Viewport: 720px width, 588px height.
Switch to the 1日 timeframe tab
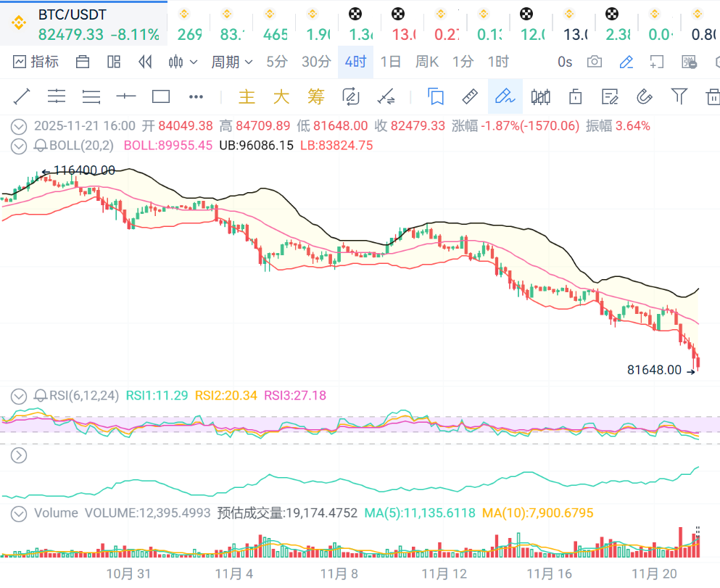[390, 62]
